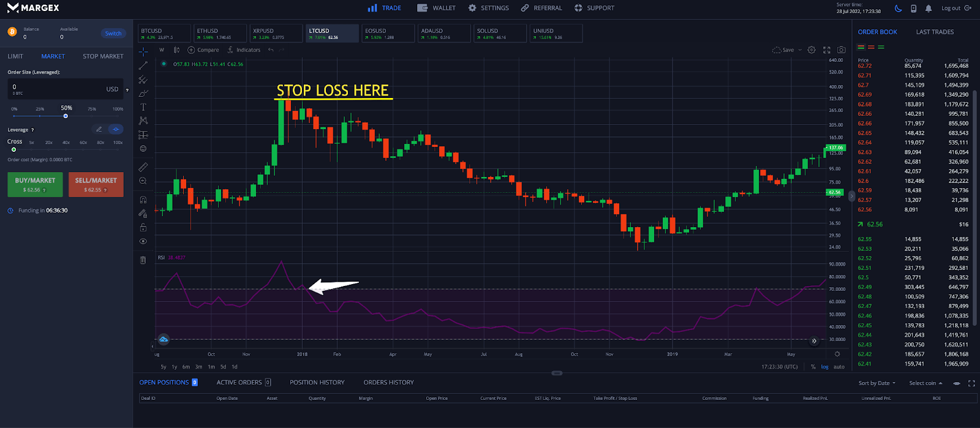980x428 pixels.
Task: Open notifications bell icon
Action: (x=929, y=8)
